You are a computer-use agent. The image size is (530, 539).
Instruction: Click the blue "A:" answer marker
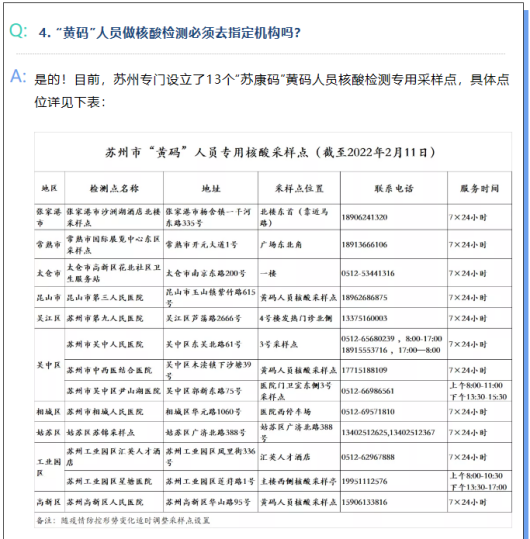[18, 76]
